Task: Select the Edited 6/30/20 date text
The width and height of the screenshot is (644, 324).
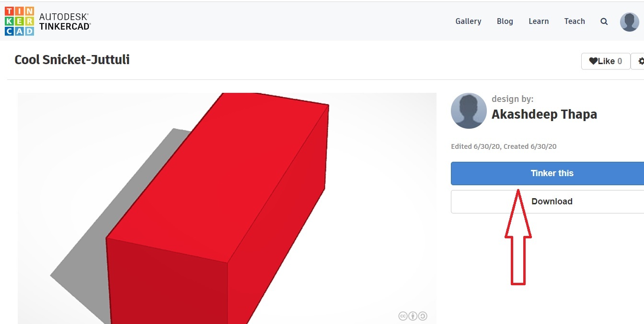Action: (x=476, y=146)
